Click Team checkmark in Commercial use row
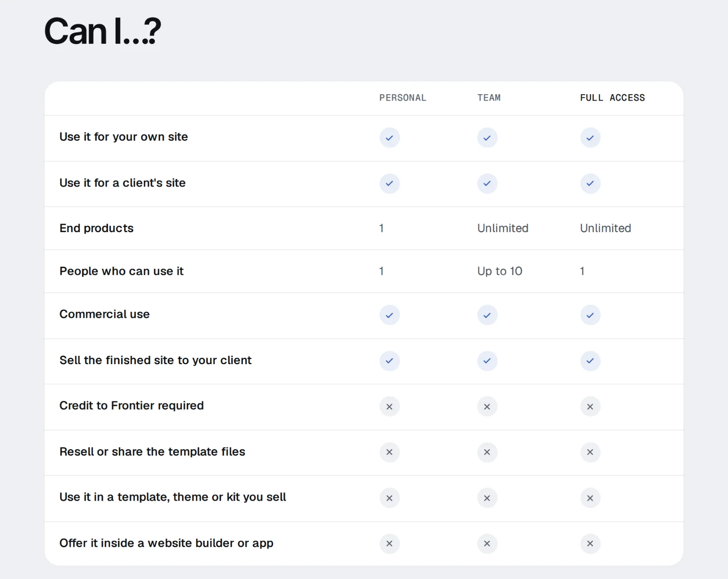This screenshot has height=579, width=728. pos(487,315)
